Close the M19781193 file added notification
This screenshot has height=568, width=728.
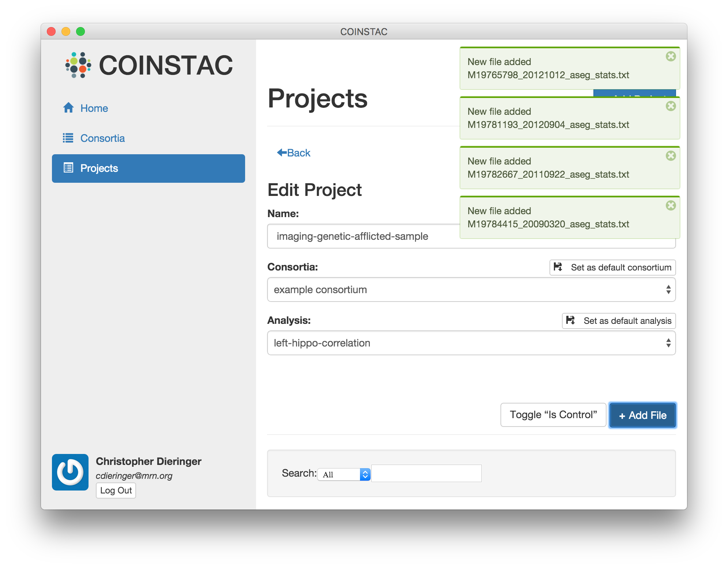pos(671,106)
